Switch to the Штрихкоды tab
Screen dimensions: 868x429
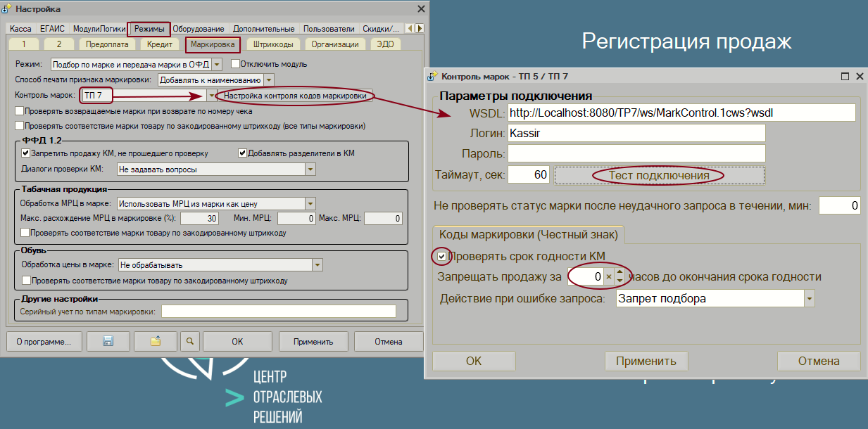coord(275,42)
